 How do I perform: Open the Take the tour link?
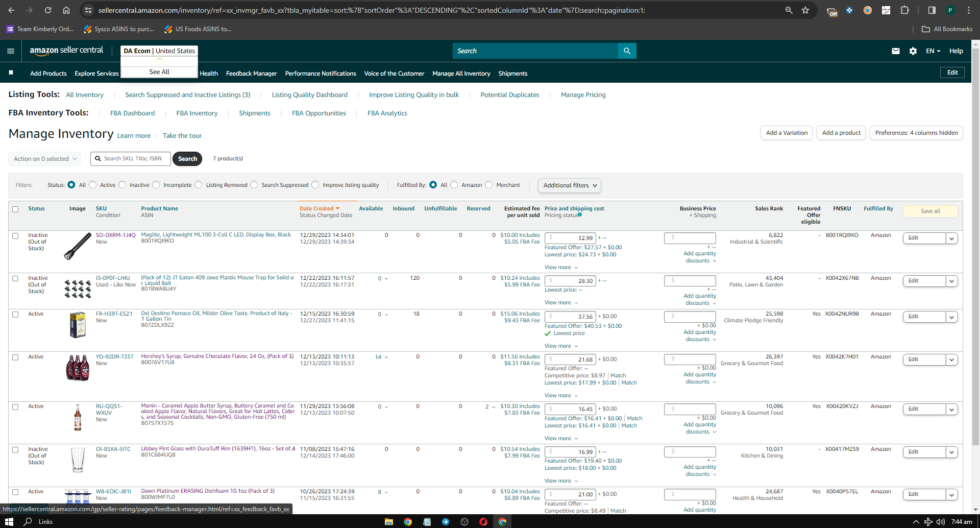pyautogui.click(x=182, y=136)
